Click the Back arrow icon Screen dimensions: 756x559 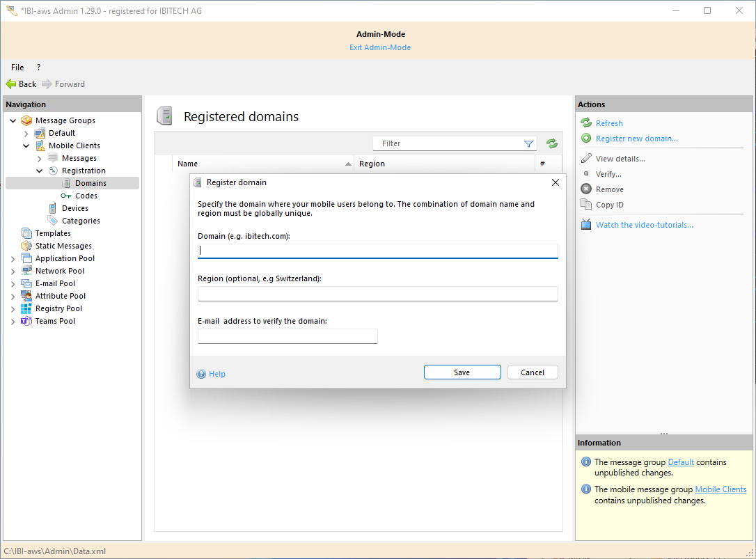click(x=11, y=84)
